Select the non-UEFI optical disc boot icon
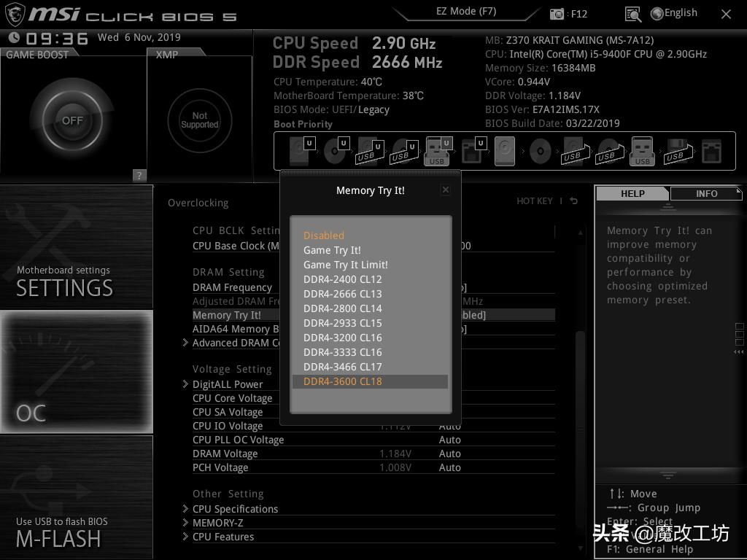Viewport: 747px width, 560px height. point(541,152)
